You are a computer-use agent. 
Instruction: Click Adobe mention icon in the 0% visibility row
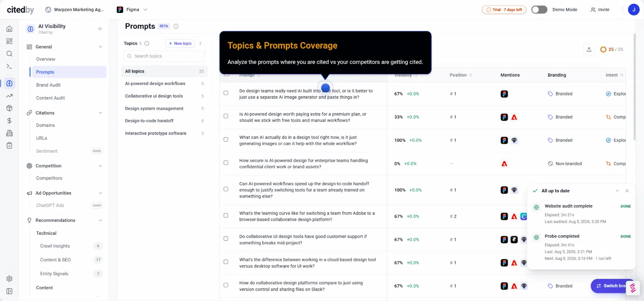[x=504, y=164]
